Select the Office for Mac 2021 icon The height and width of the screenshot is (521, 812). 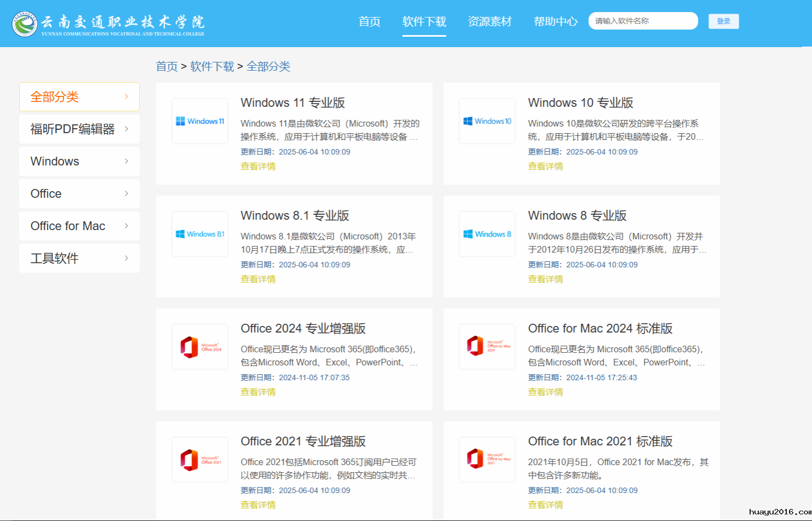[x=487, y=460]
